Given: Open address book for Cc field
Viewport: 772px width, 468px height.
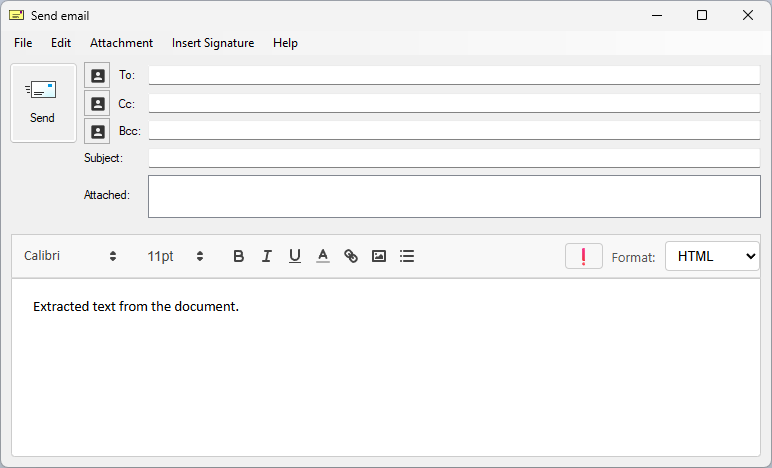Looking at the screenshot, I should point(97,103).
